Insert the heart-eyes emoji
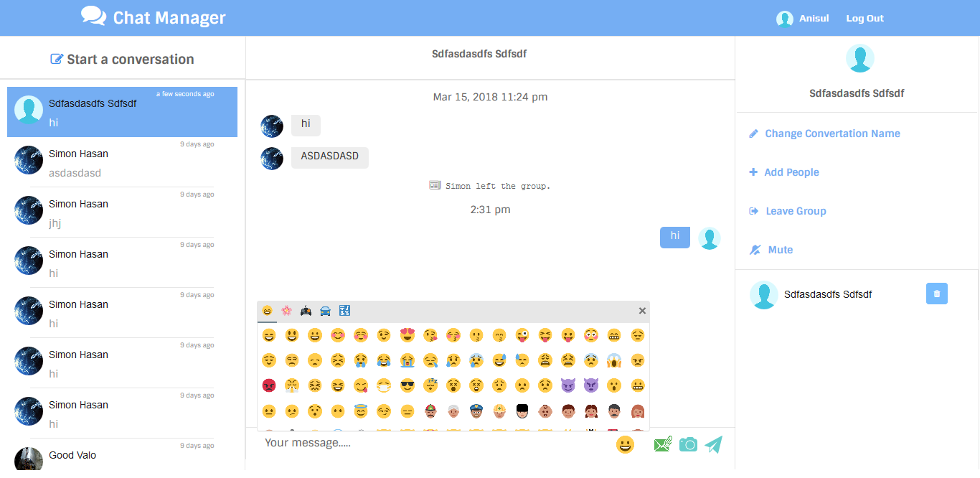The height and width of the screenshot is (478, 980). pyautogui.click(x=407, y=335)
